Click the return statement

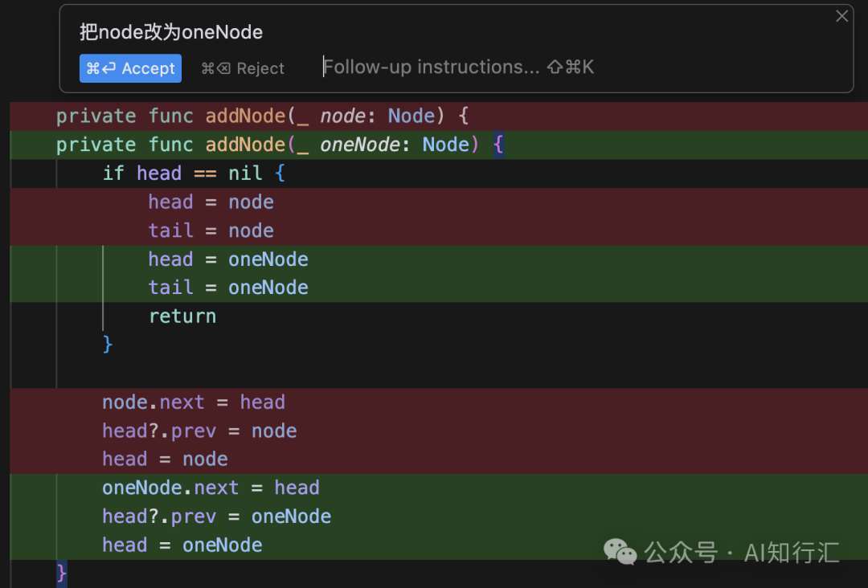[x=182, y=316]
